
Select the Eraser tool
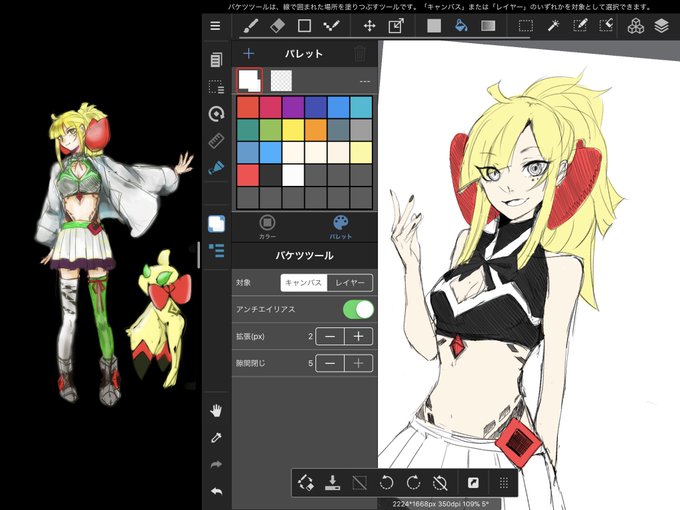(x=278, y=26)
